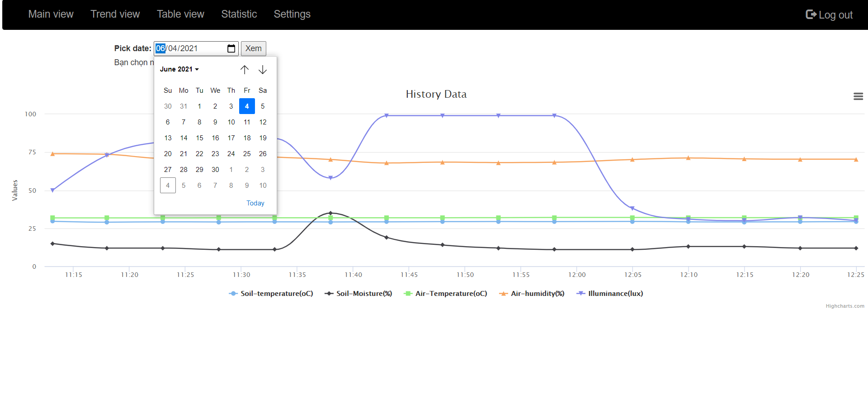This screenshot has width=868, height=405.
Task: Expand the June 2021 month dropdown
Action: (179, 69)
